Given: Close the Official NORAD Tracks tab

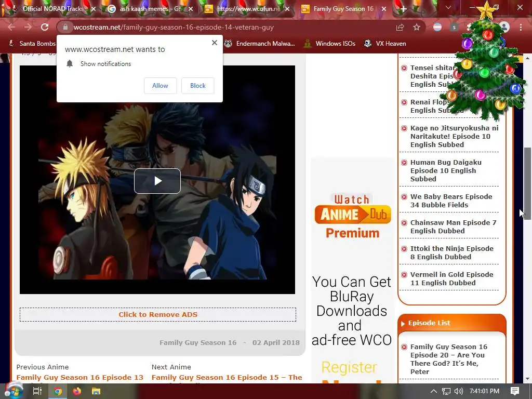Looking at the screenshot, I should tap(94, 9).
